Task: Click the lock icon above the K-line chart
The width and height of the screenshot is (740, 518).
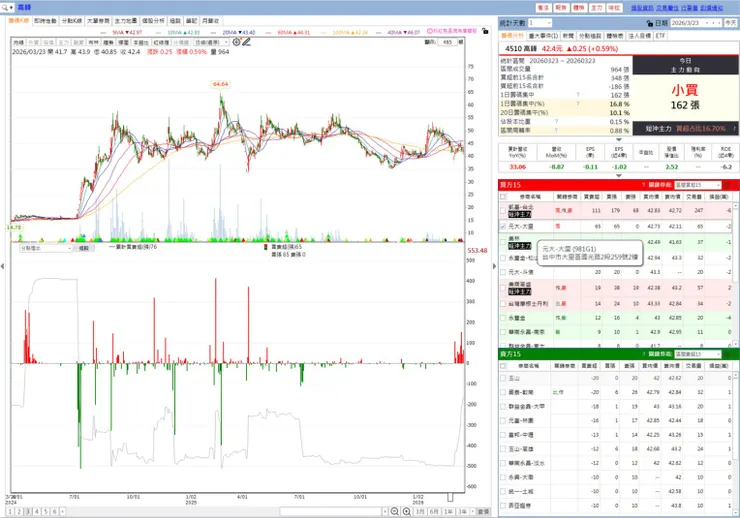Action: click(x=485, y=31)
